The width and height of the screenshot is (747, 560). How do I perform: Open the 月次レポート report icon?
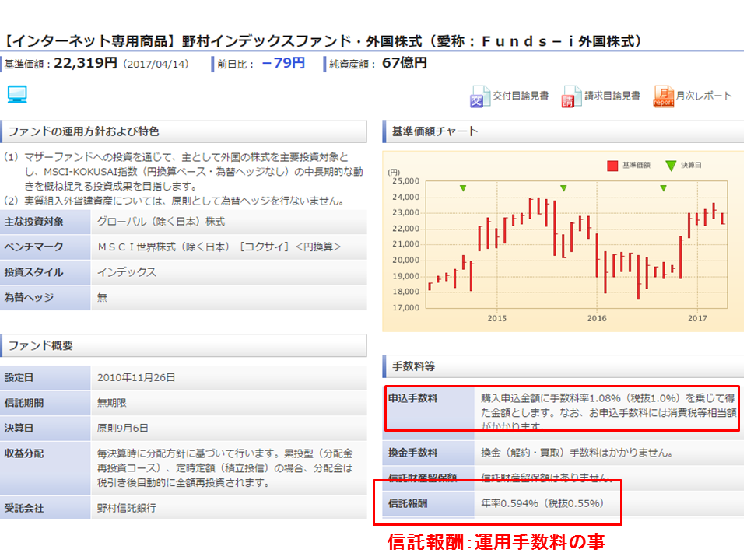tap(663, 96)
